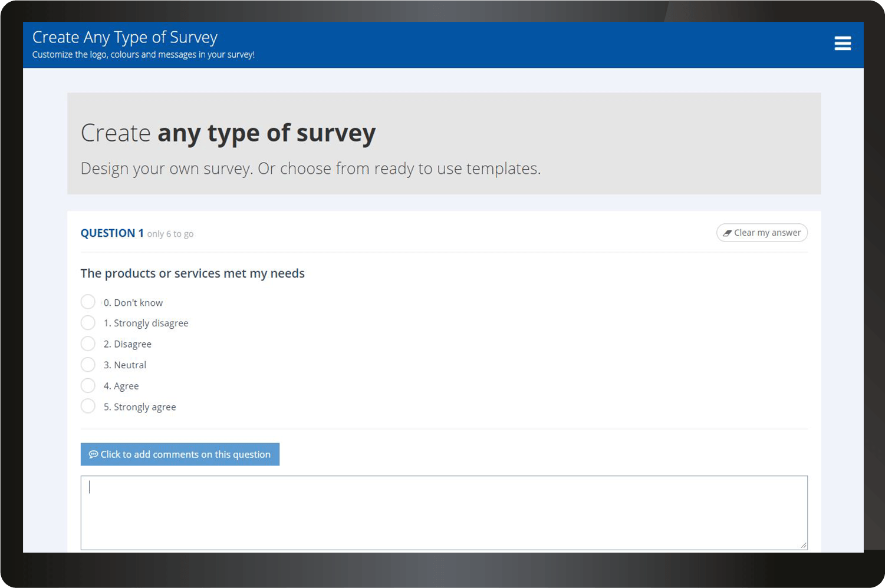Click the resize handle of the comment box
885x588 pixels.
803,546
